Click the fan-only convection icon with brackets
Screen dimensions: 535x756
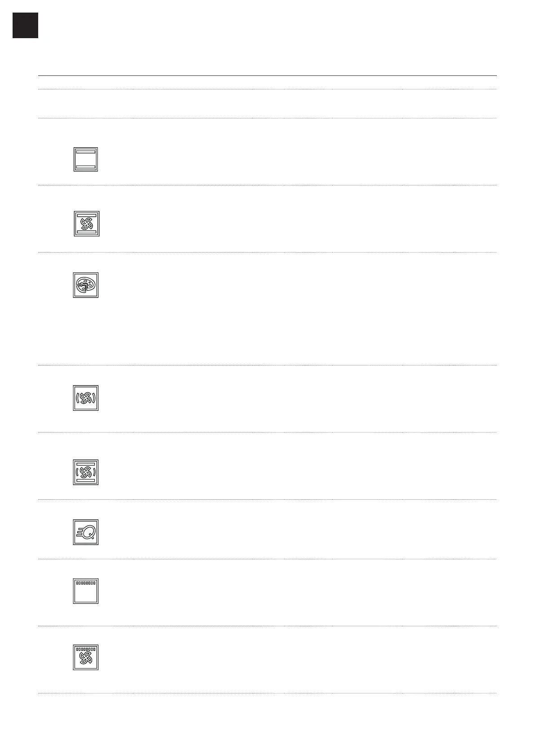[x=86, y=398]
